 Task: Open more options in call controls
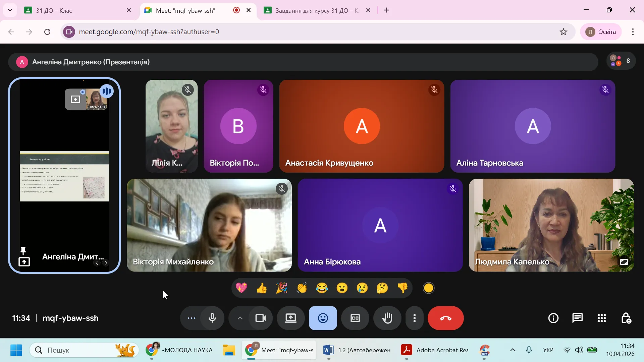(415, 318)
